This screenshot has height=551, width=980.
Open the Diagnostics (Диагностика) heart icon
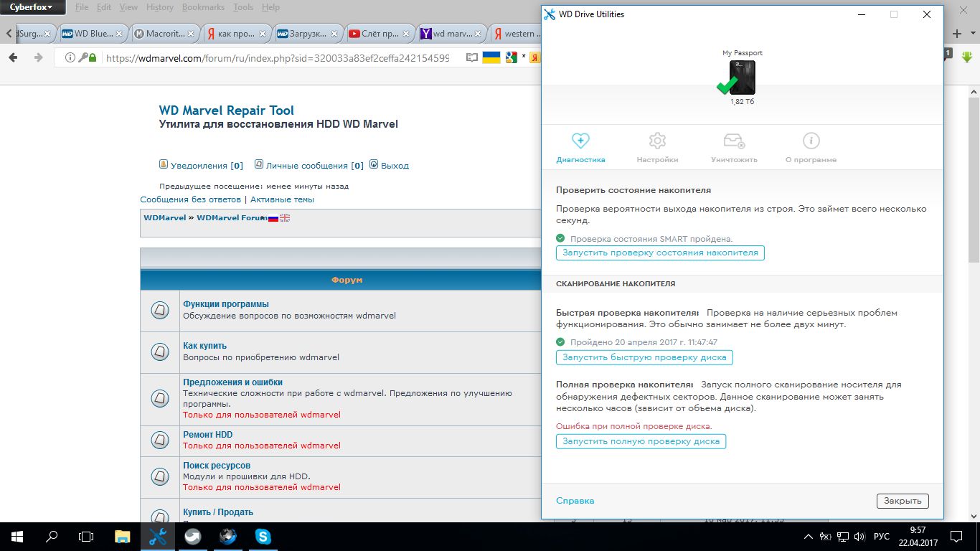(580, 141)
